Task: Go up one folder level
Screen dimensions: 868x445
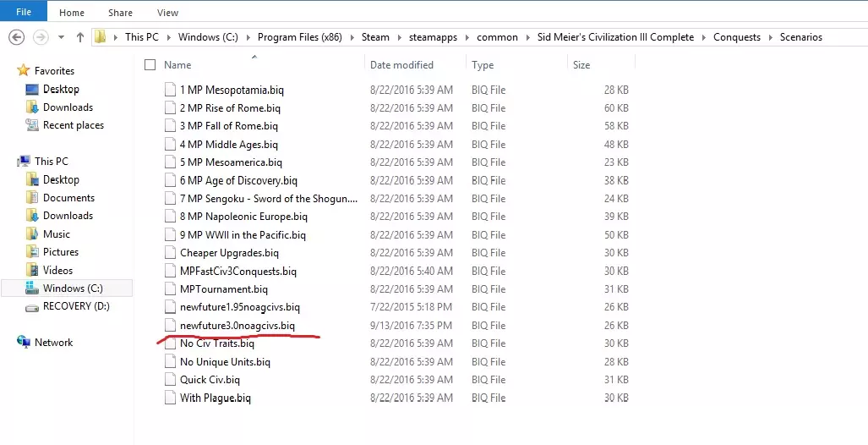Action: pos(80,37)
